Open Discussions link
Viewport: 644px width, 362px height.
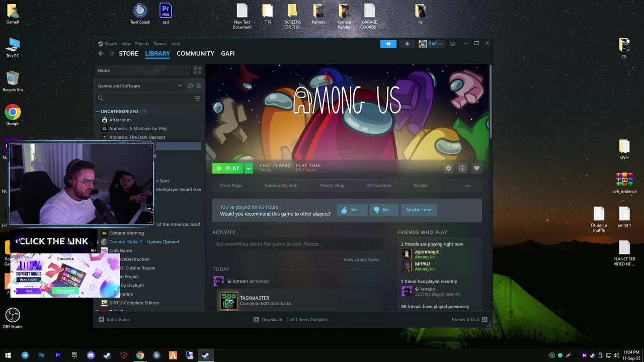tap(379, 186)
